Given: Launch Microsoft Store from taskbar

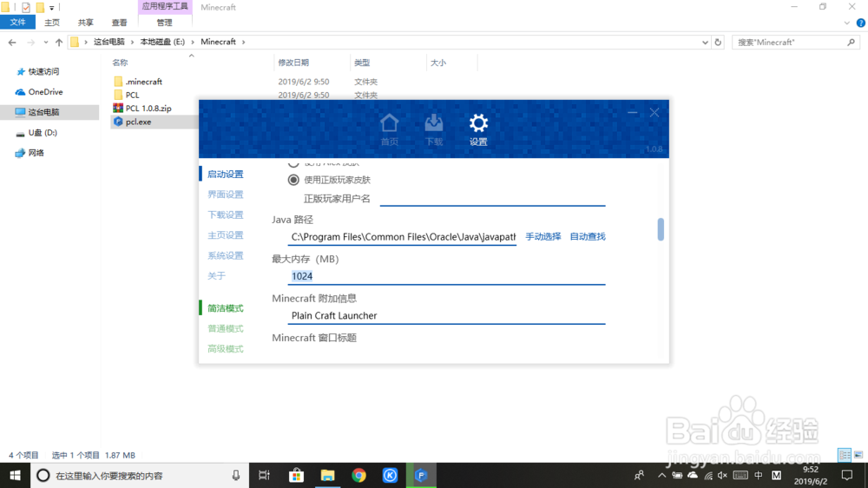Looking at the screenshot, I should pos(296,475).
